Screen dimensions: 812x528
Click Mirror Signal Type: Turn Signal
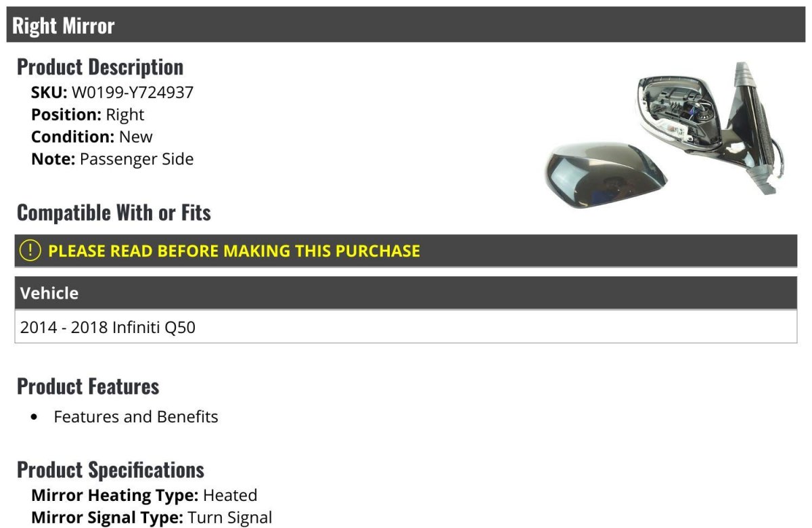pyautogui.click(x=152, y=518)
